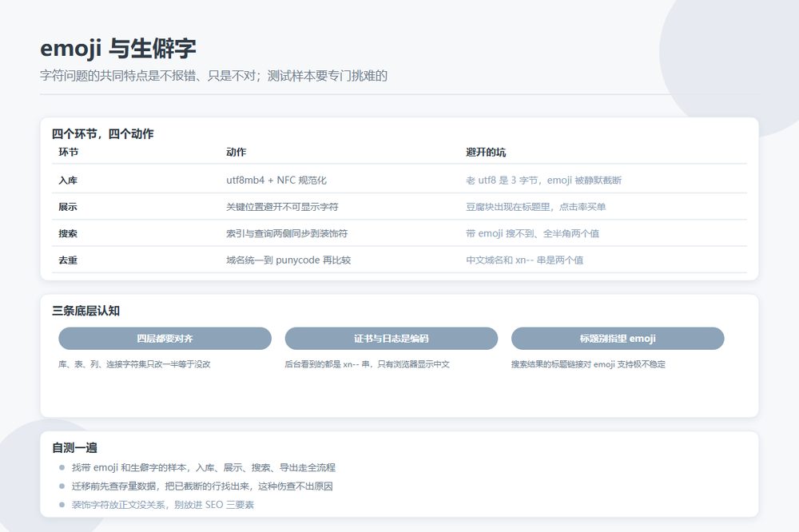Viewport: 799px width, 532px height.
Task: Select the page title emoji 与生僻字
Action: [x=118, y=49]
